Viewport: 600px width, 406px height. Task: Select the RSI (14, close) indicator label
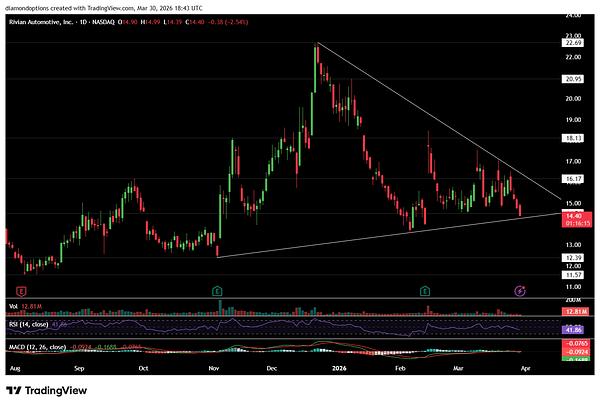(30, 325)
